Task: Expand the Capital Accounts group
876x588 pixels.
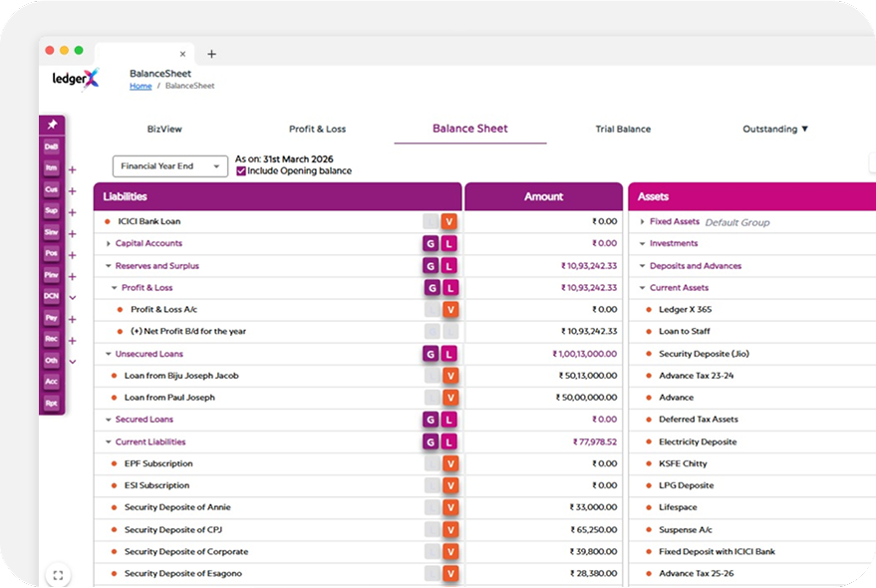Action: [x=109, y=243]
